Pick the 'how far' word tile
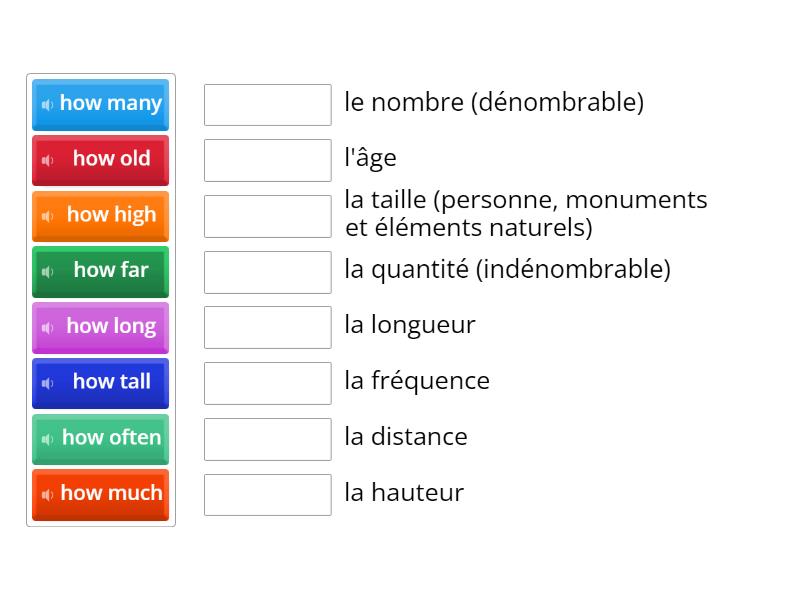The height and width of the screenshot is (600, 800). point(105,271)
